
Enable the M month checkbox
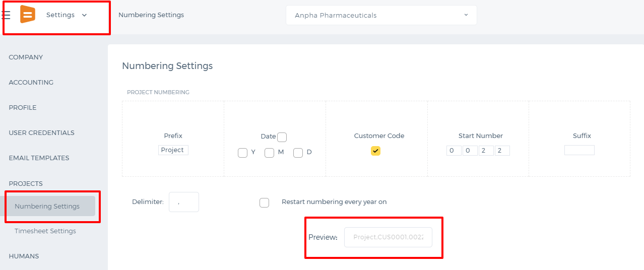(269, 153)
